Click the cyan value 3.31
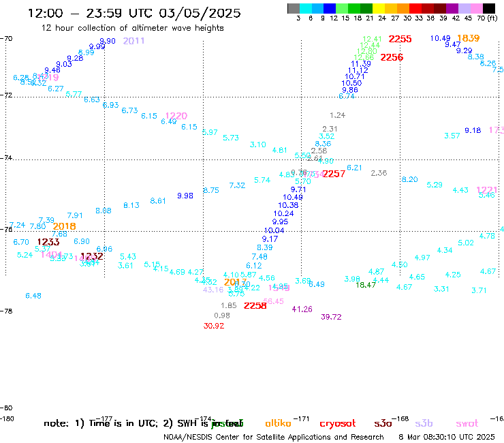Screen dimensions: 504x443 coord(441,289)
